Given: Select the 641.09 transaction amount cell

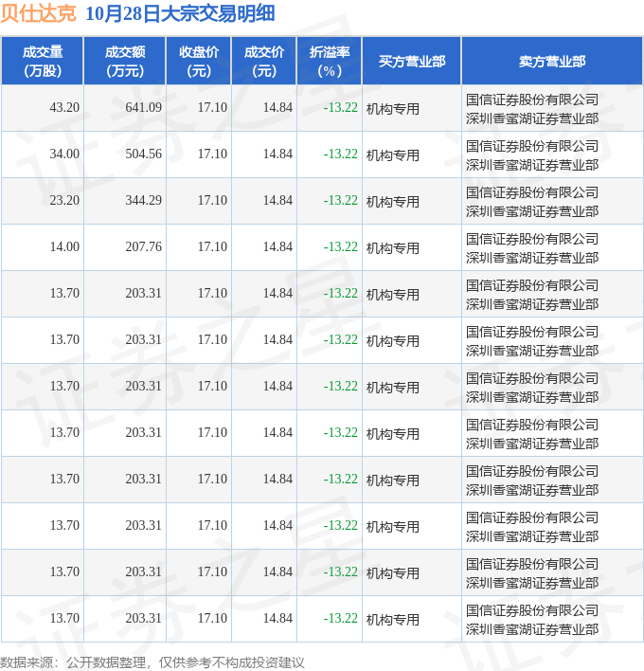Looking at the screenshot, I should pyautogui.click(x=143, y=108).
